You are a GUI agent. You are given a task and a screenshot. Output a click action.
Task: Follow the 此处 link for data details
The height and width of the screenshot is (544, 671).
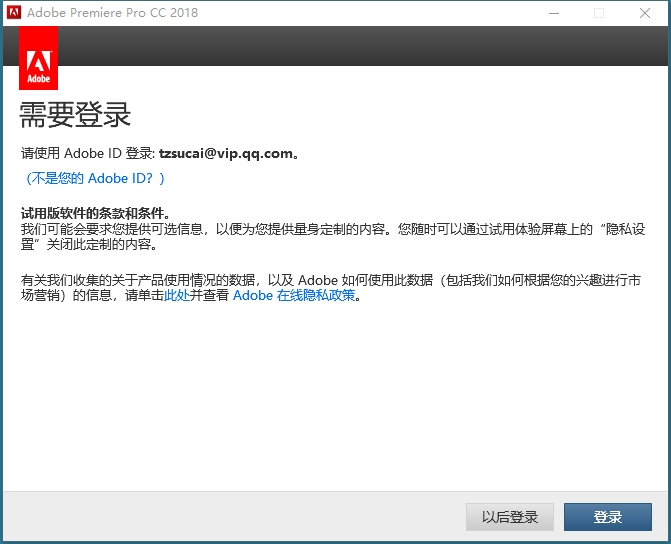coord(177,295)
